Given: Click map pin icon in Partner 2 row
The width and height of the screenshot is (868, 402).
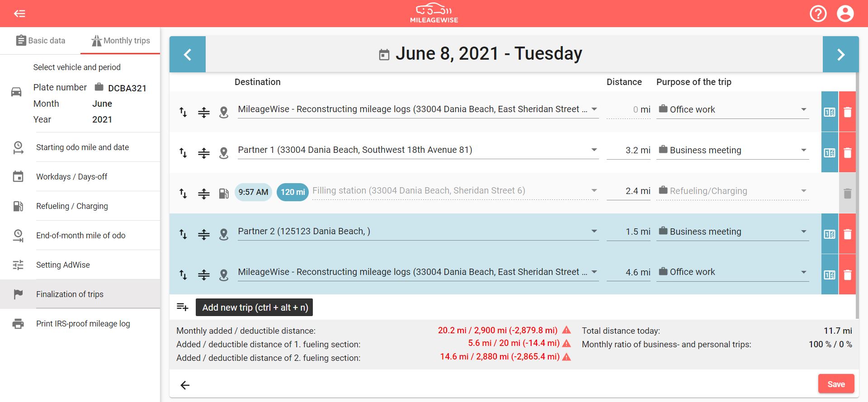Looking at the screenshot, I should (224, 234).
